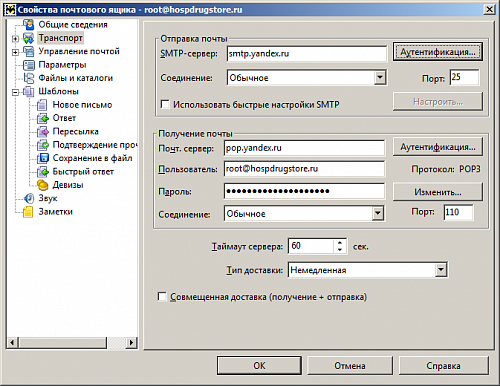
Task: Click the Изменить... protocol button
Action: [438, 192]
